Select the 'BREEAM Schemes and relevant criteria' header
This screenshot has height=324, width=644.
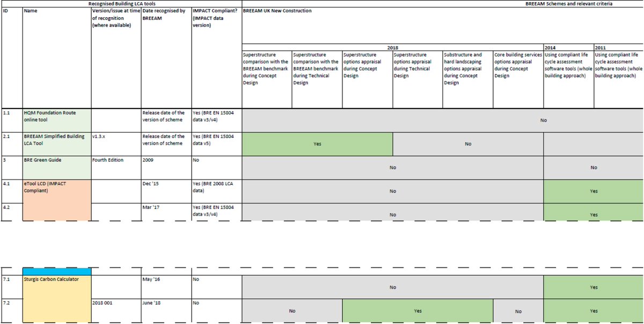coord(443,3)
